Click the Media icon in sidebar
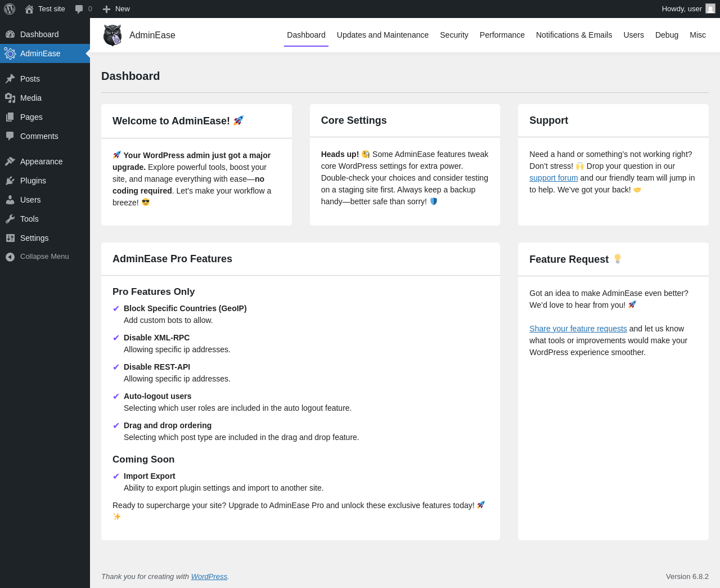Image resolution: width=720 pixels, height=588 pixels. coord(10,98)
